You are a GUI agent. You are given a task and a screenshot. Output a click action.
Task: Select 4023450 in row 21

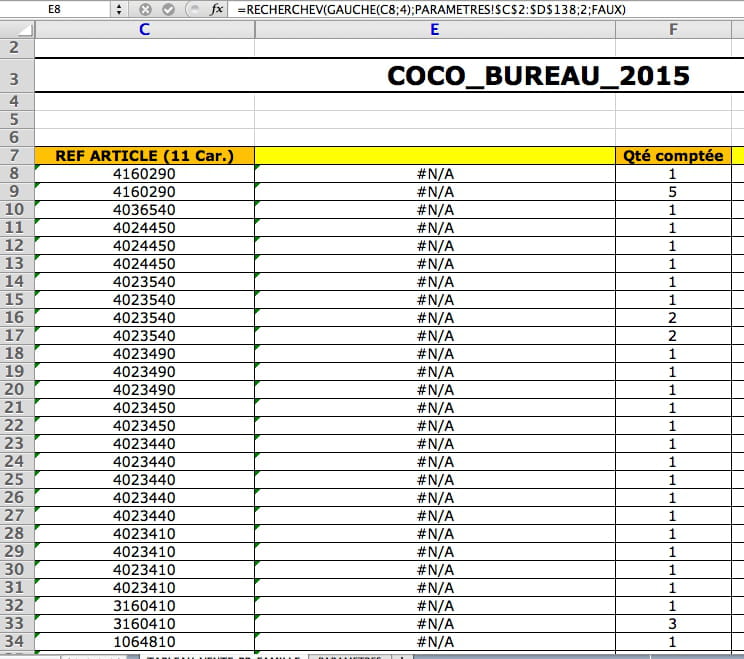click(144, 408)
